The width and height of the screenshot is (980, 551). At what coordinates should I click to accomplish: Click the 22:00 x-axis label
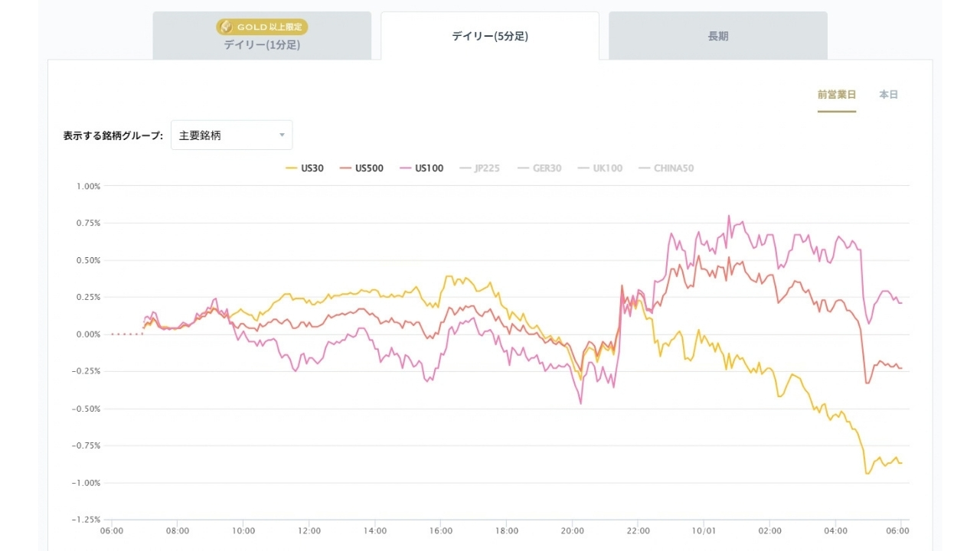638,530
